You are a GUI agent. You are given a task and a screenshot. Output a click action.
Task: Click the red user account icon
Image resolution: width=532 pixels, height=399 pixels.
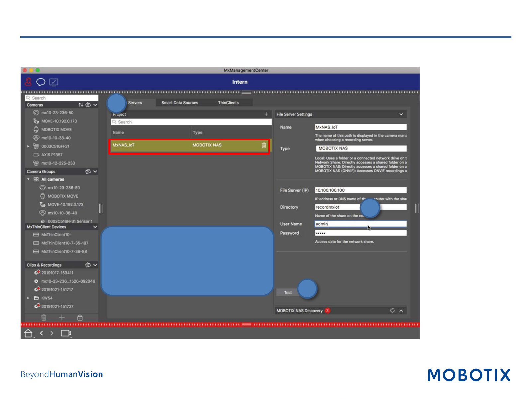tap(28, 82)
